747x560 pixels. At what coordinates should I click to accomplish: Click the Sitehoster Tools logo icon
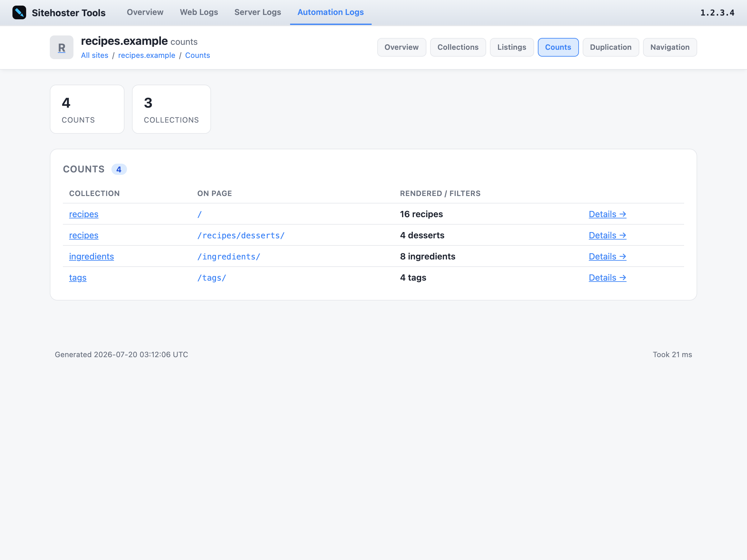click(x=19, y=12)
